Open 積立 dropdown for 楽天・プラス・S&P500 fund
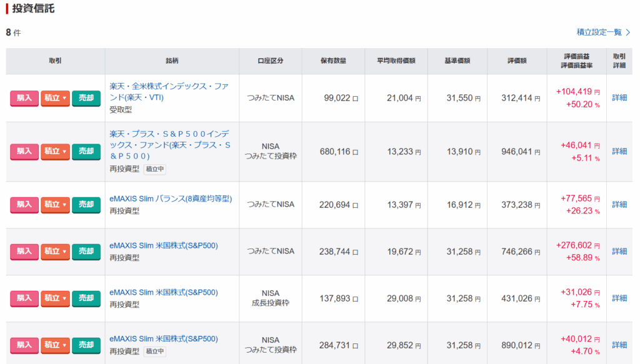640x364 pixels. coord(55,152)
